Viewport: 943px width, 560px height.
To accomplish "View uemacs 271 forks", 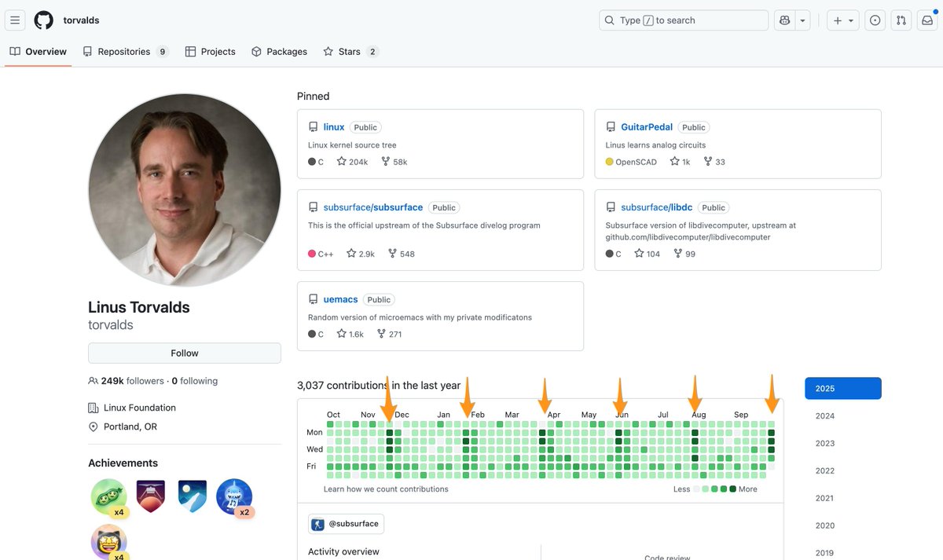I will pos(390,334).
